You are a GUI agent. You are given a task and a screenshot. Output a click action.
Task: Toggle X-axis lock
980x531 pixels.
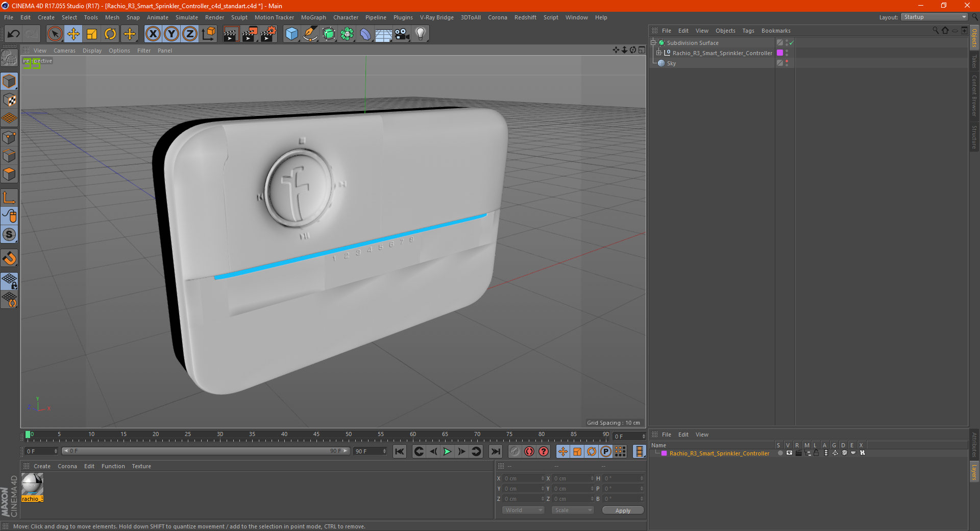click(153, 34)
